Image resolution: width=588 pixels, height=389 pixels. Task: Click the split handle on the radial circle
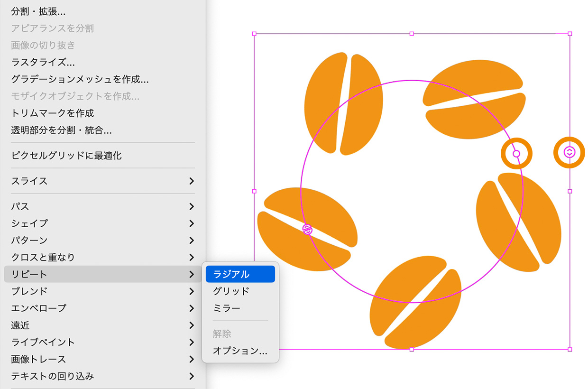[x=308, y=230]
